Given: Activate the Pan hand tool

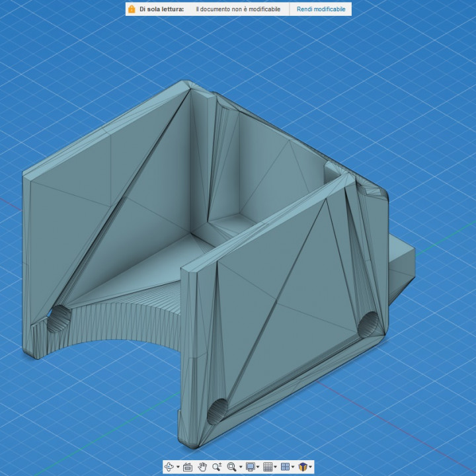Looking at the screenshot, I should click(x=202, y=467).
